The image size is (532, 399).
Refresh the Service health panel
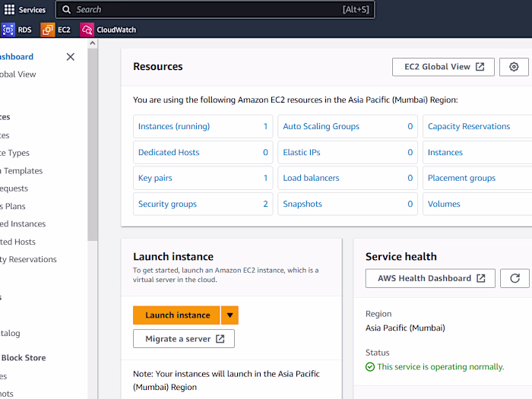[x=515, y=278]
